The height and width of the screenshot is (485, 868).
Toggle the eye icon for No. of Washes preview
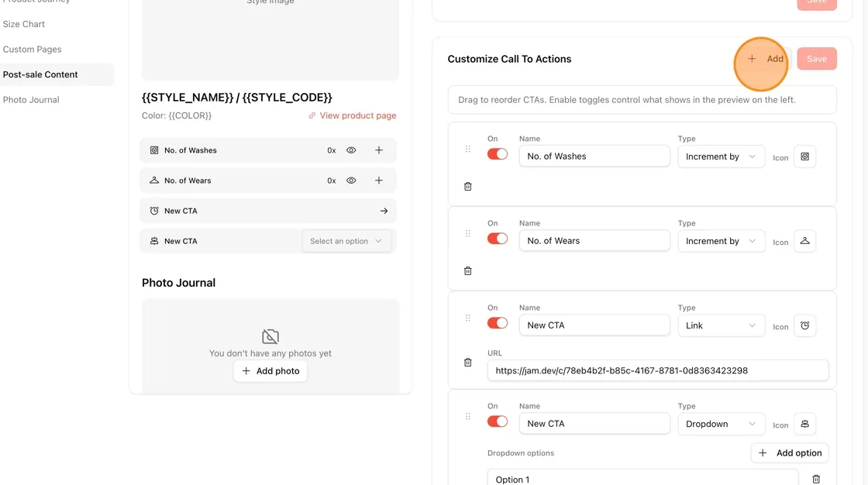point(351,150)
